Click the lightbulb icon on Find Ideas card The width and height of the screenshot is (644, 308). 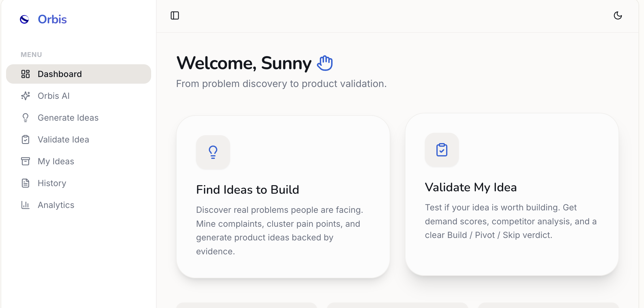click(213, 152)
